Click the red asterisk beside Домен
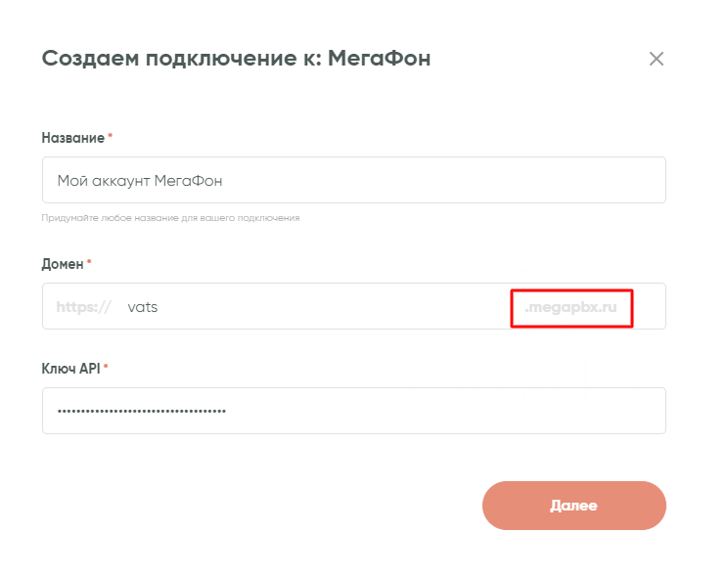The width and height of the screenshot is (728, 576). pos(89,264)
